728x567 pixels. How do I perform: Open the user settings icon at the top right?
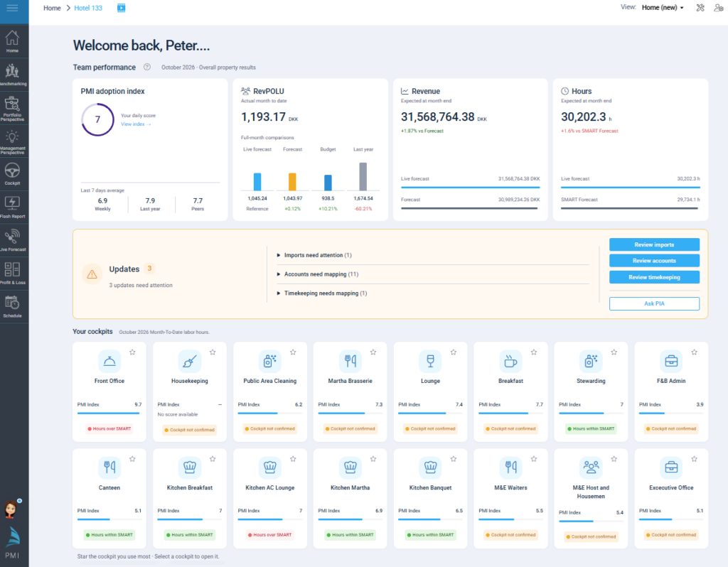(719, 7)
